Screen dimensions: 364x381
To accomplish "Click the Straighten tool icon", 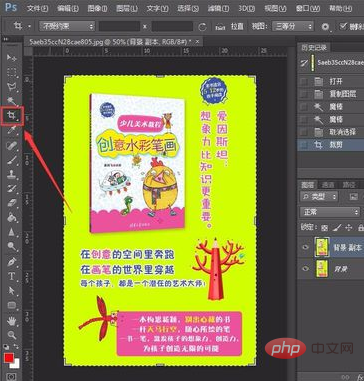I will [220, 27].
